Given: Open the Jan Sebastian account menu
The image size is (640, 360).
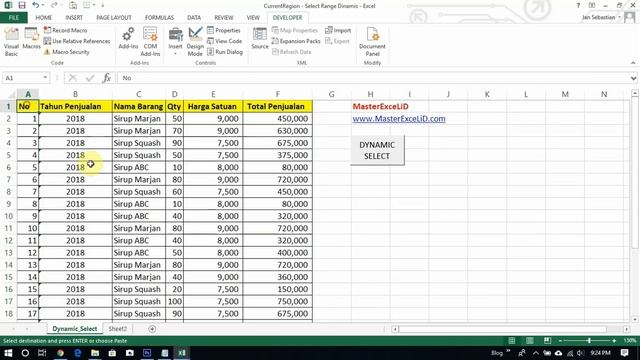Looking at the screenshot, I should [601, 17].
